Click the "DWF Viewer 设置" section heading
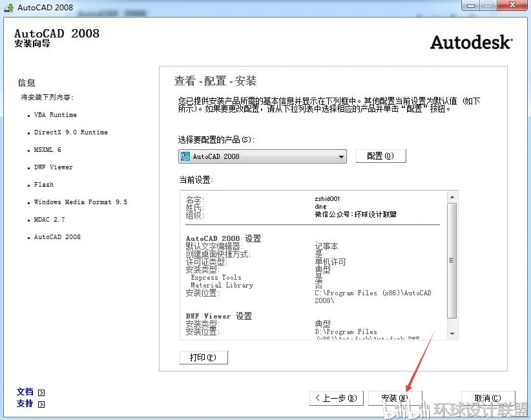 coord(219,316)
